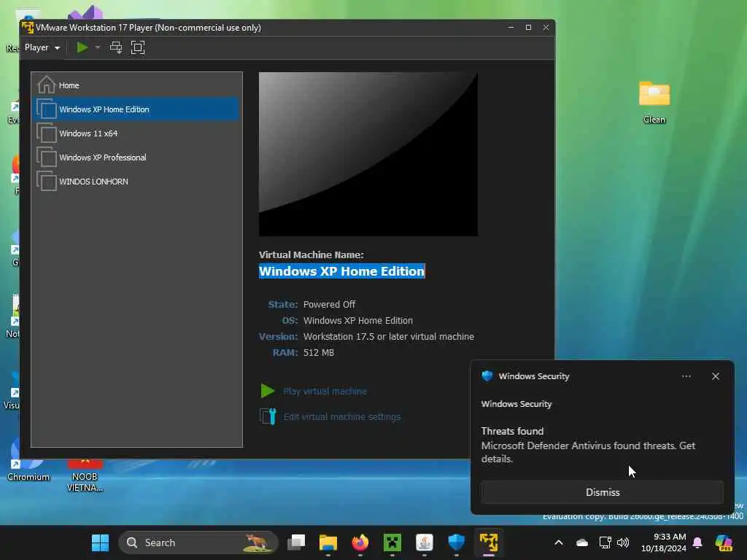Viewport: 747px width, 560px height.
Task: Open the Player menu dropdown
Action: pyautogui.click(x=42, y=47)
